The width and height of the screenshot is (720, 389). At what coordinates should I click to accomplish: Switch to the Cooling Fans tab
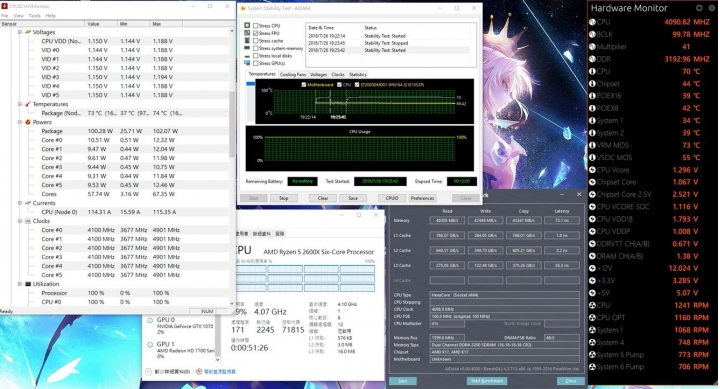(292, 74)
